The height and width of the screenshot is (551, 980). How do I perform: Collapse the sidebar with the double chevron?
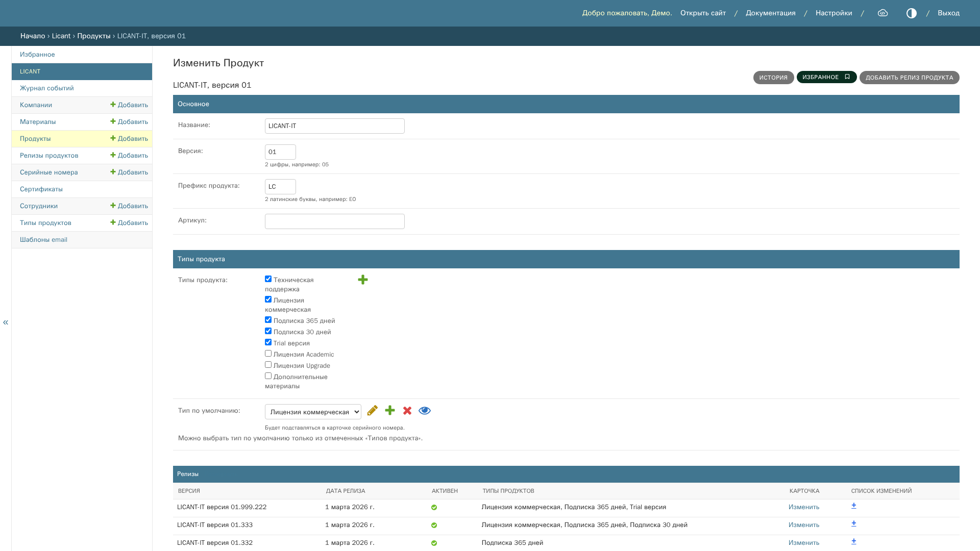coord(6,322)
